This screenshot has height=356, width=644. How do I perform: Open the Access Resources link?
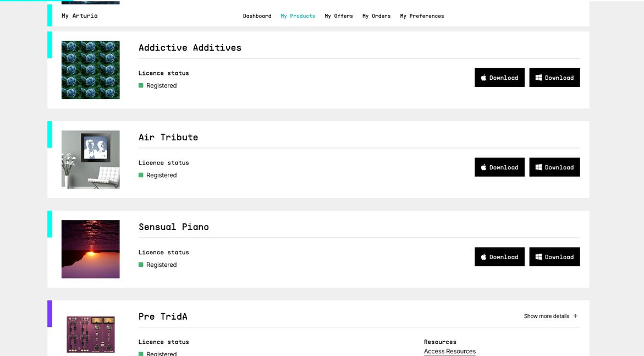click(x=449, y=351)
